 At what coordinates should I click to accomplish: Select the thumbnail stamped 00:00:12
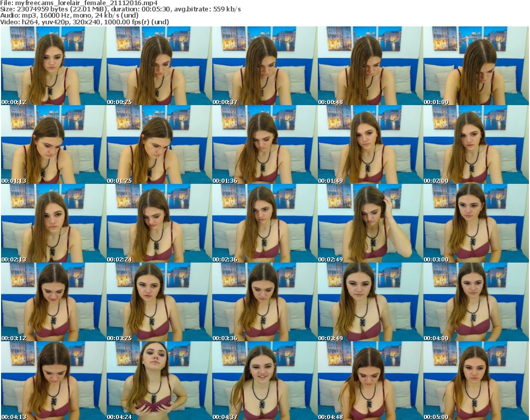[53, 66]
